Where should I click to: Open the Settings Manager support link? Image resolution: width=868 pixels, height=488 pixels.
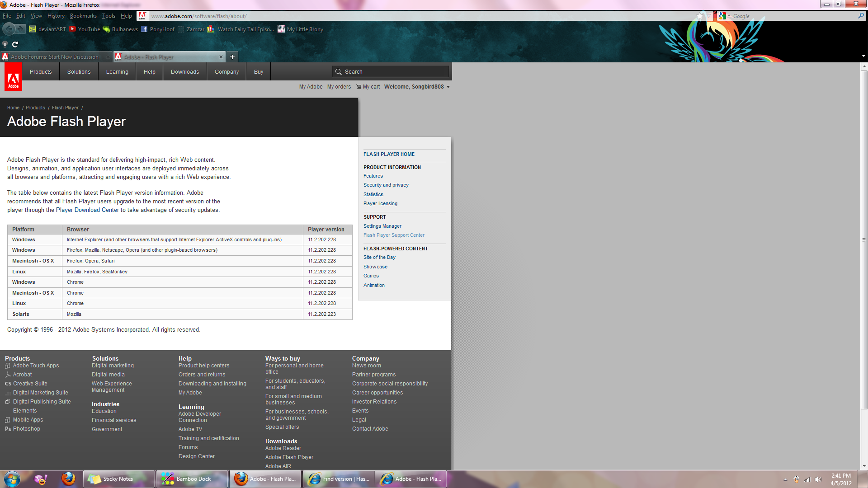(x=382, y=226)
